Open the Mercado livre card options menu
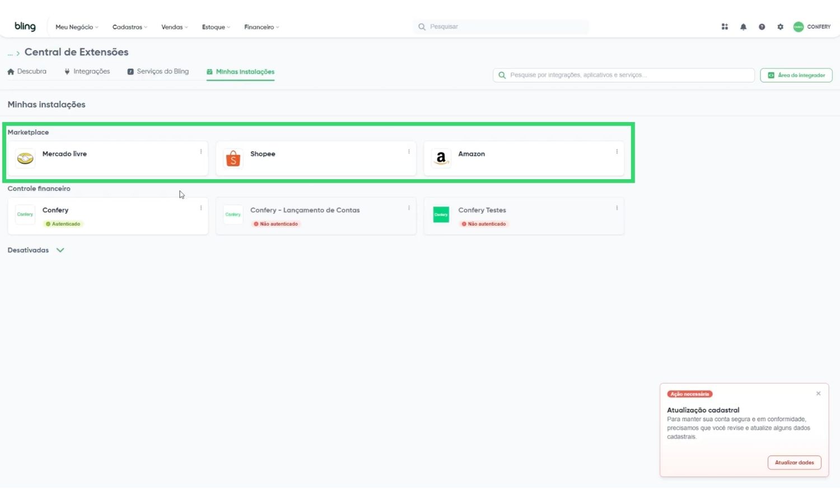This screenshot has height=504, width=840. click(201, 152)
